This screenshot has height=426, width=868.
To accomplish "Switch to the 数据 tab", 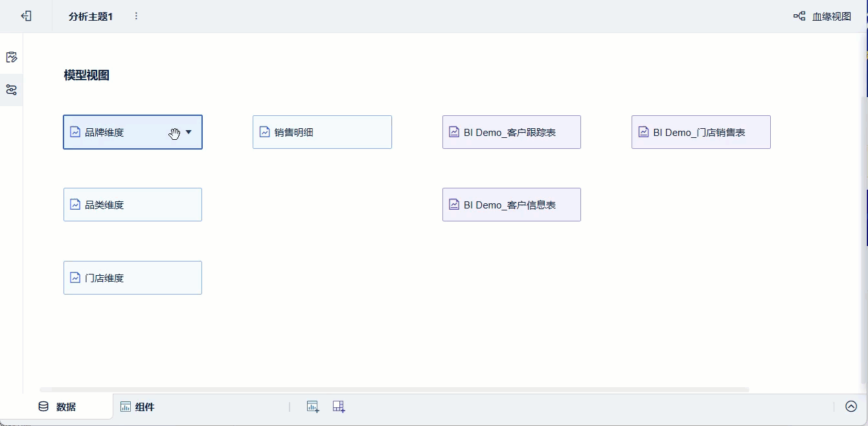I will [x=57, y=407].
